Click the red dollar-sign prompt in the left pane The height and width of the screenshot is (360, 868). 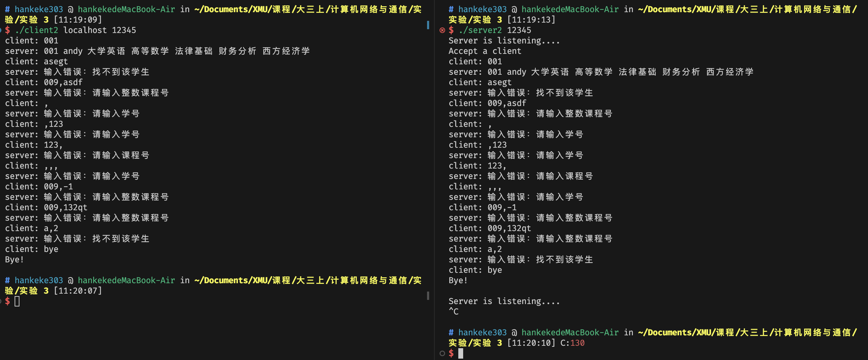[7, 302]
